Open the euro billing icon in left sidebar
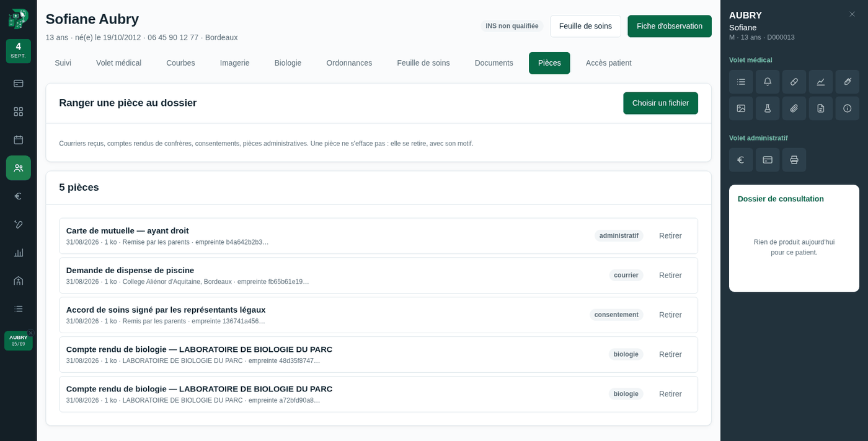The image size is (868, 441). pos(18,196)
